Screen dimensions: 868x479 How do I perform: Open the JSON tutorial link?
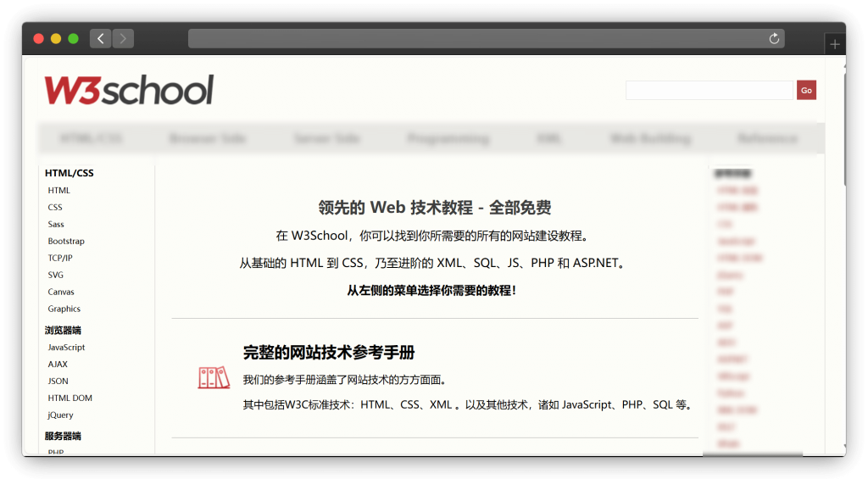58,381
